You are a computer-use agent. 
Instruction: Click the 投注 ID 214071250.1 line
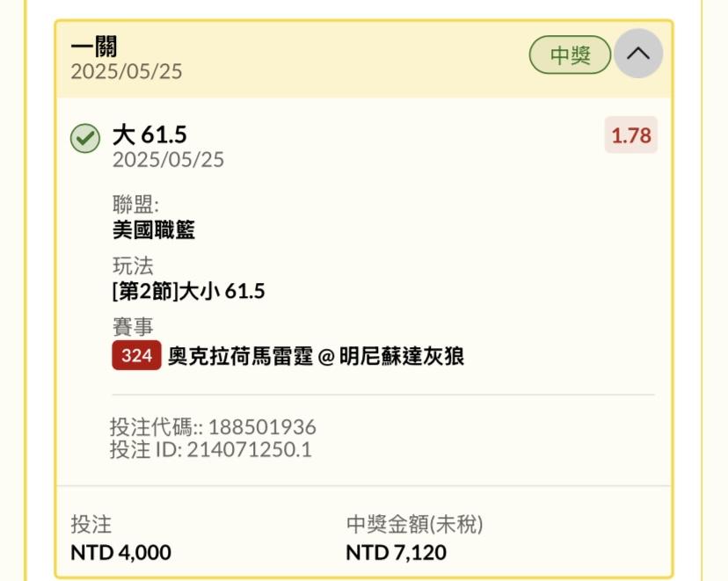[211, 449]
